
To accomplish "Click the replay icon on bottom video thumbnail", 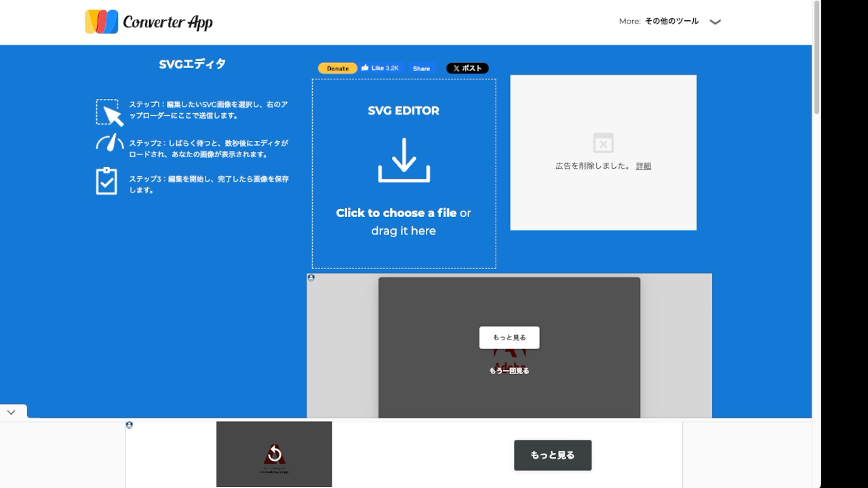I will [x=274, y=454].
